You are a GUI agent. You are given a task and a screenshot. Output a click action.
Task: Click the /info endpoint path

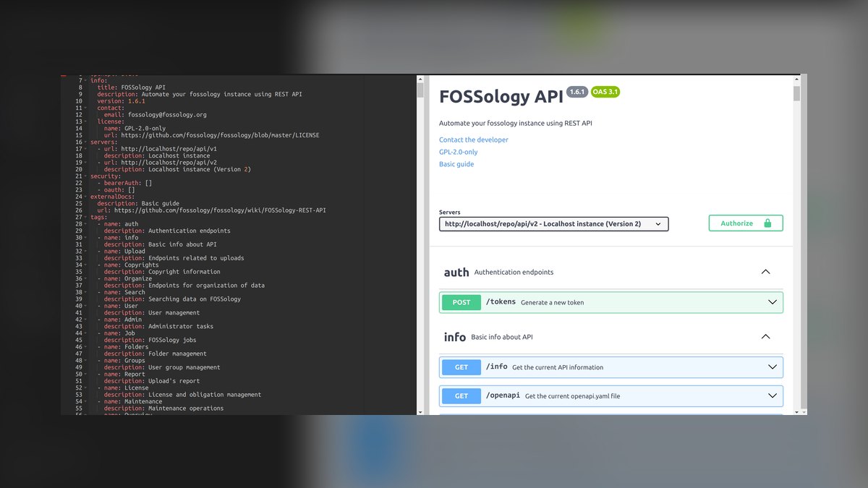(496, 367)
